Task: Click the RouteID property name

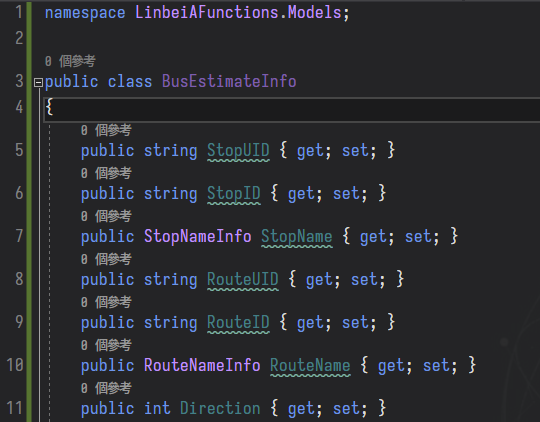Action: click(x=238, y=322)
